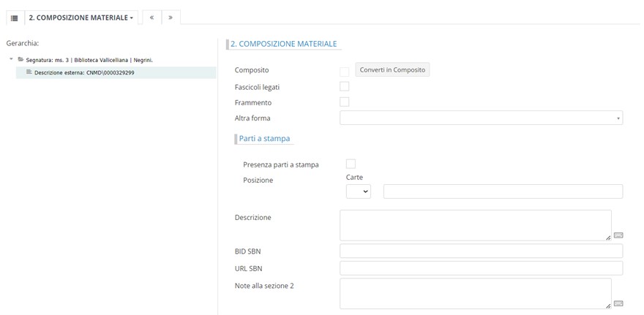Click folder icon next to Segnatura ms. 3
The width and height of the screenshot is (644, 315).
click(20, 59)
